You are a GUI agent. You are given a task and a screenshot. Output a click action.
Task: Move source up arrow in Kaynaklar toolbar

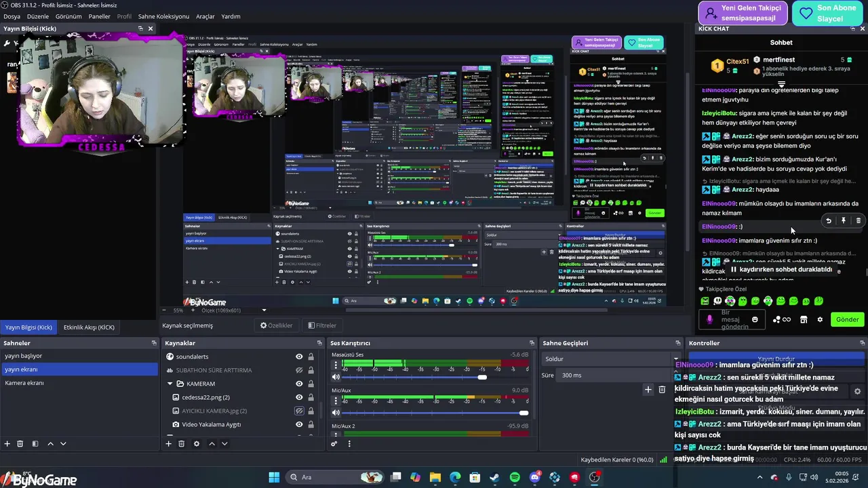(x=212, y=444)
